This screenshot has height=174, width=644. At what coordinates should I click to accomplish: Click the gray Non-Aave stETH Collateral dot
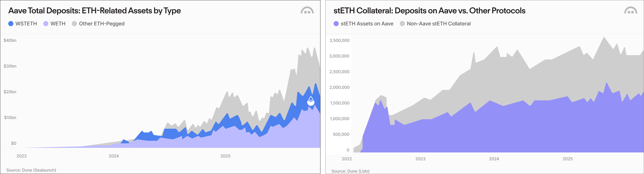[402, 24]
